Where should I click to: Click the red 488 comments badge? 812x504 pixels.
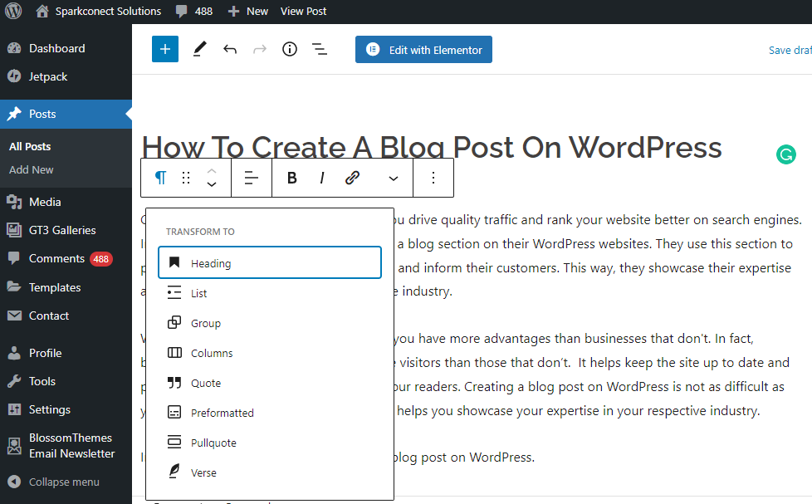tap(101, 259)
